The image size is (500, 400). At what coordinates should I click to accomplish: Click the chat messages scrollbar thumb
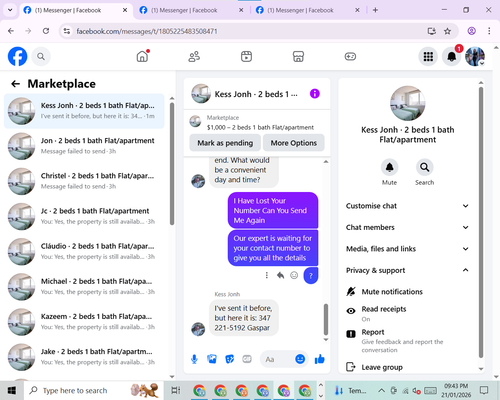pyautogui.click(x=326, y=319)
